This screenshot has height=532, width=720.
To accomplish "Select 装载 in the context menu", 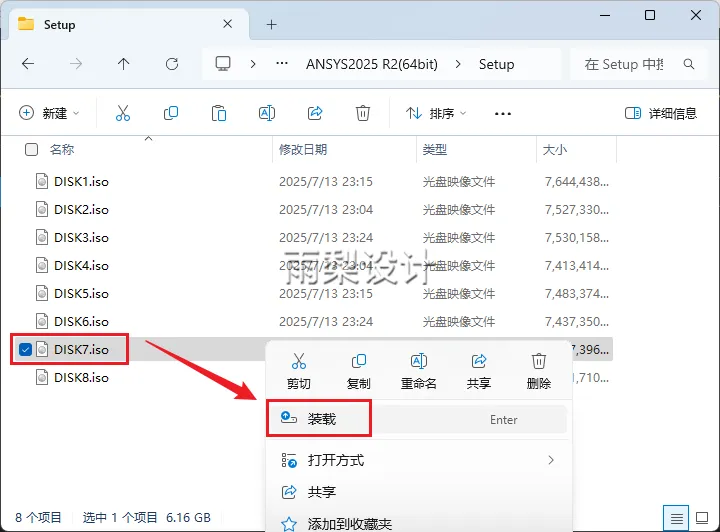I will point(416,419).
